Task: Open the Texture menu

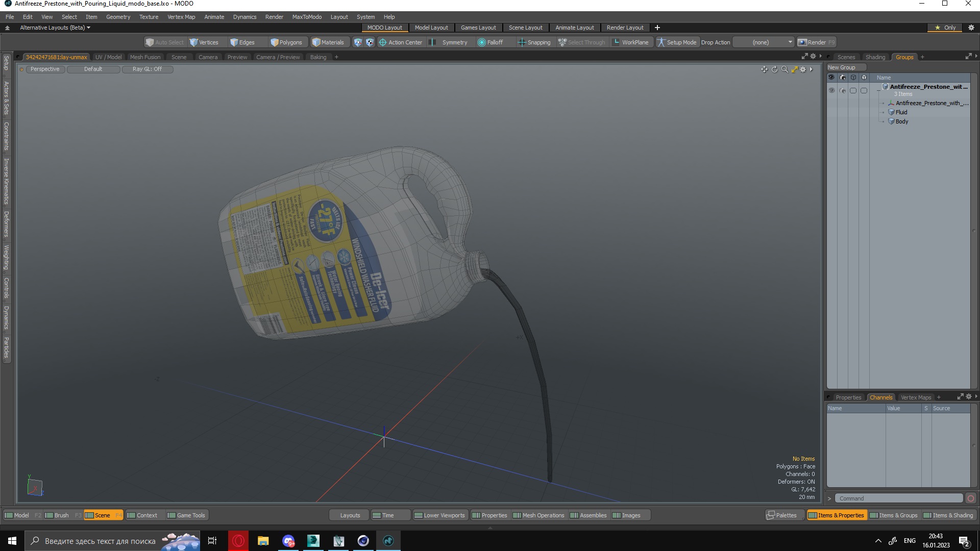Action: (x=149, y=17)
